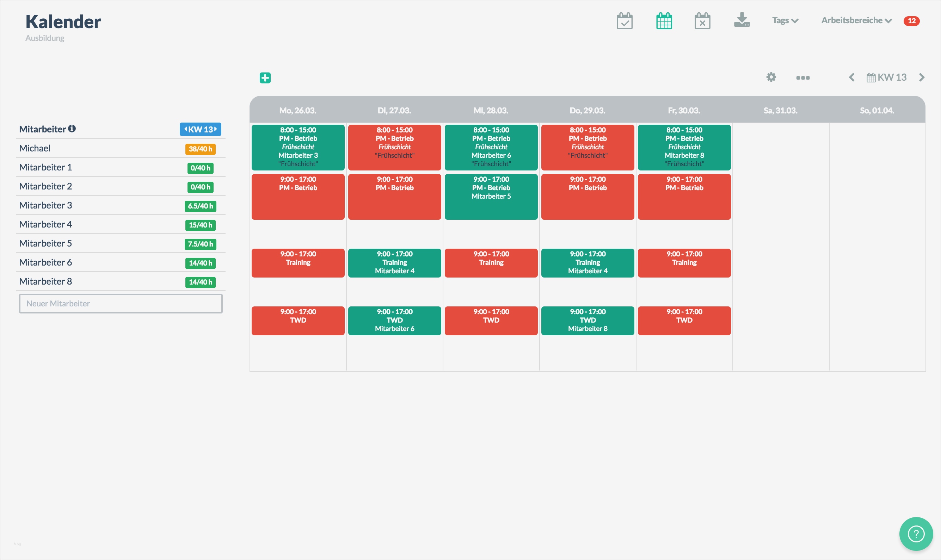
Task: Go to the next week using the right chevron
Action: tap(922, 77)
